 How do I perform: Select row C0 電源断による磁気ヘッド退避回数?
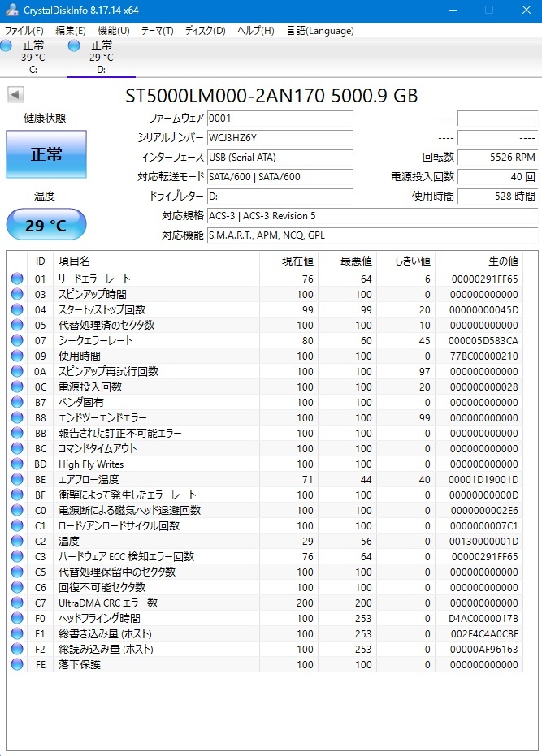tap(265, 510)
